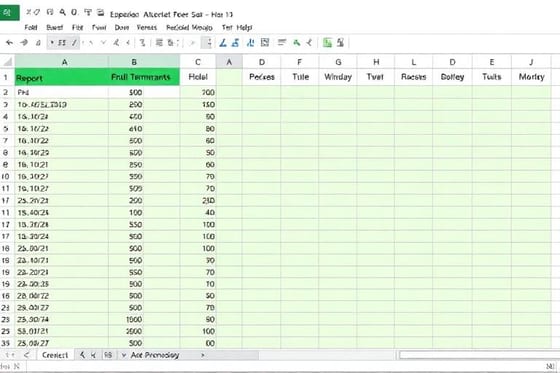The height and width of the screenshot is (373, 560).
Task: Open the Help menu
Action: tap(244, 28)
